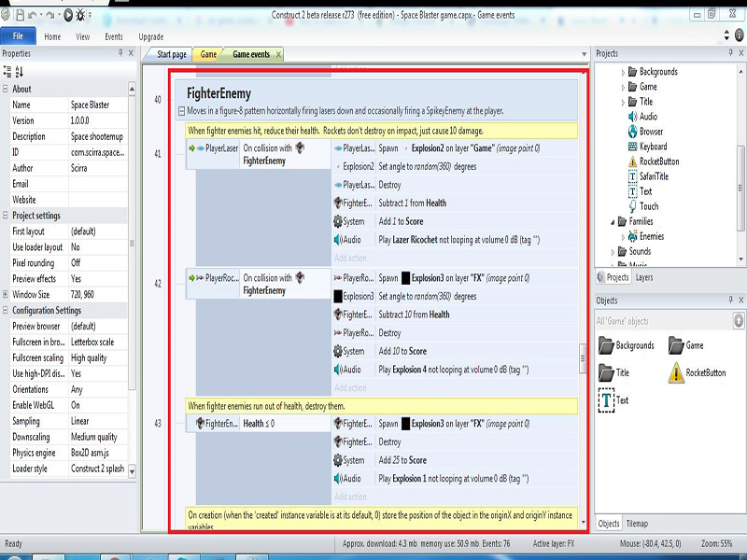Click the Objects panel search field
The height and width of the screenshot is (560, 747).
pos(664,321)
